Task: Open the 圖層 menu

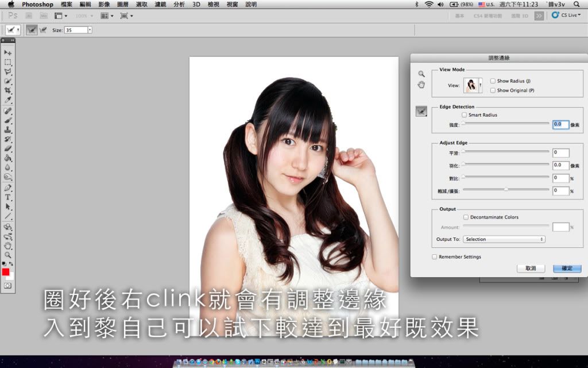Action: click(122, 4)
